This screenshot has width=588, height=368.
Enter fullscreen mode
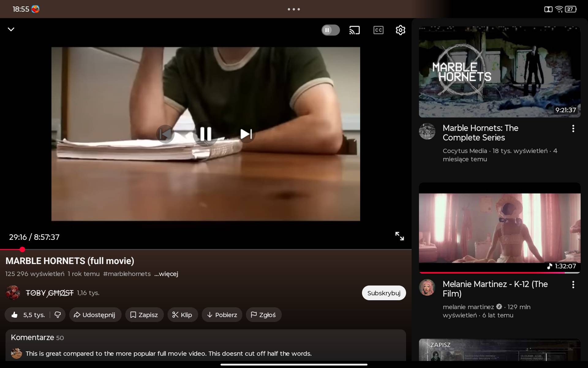coord(399,236)
